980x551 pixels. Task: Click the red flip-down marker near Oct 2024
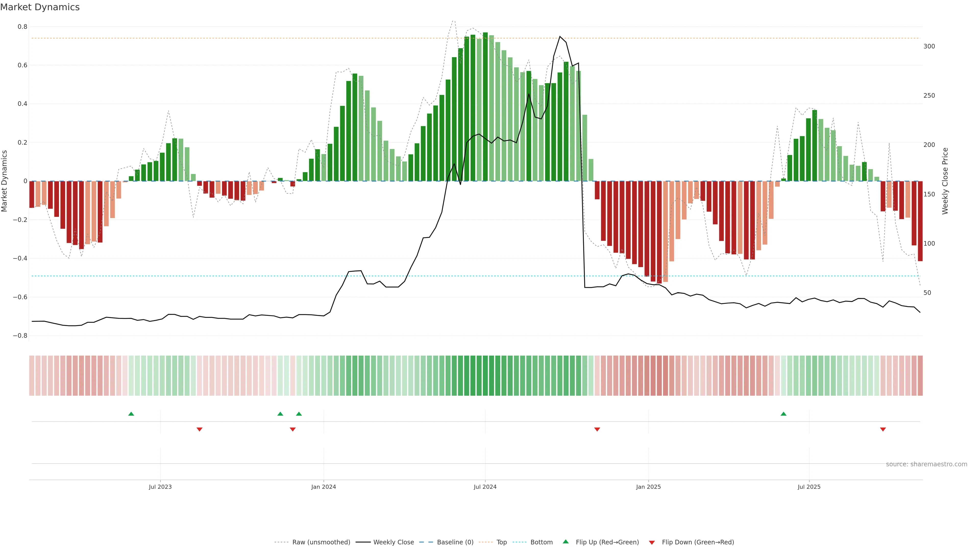tap(597, 429)
